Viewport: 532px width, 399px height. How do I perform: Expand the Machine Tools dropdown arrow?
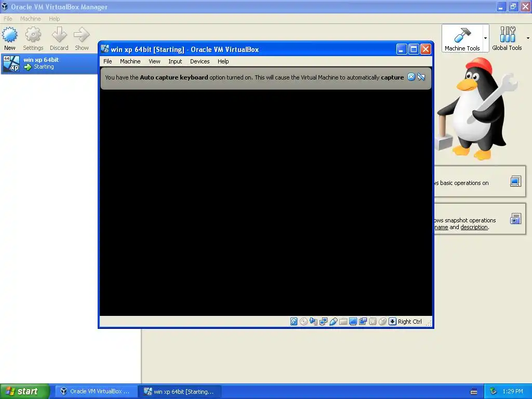pyautogui.click(x=486, y=38)
